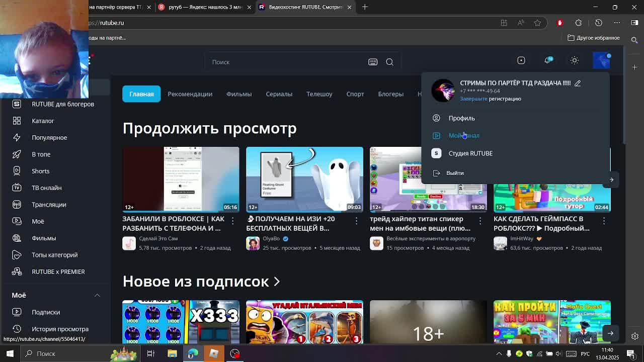Collapse the Моё sidebar section
This screenshot has height=362, width=644.
[x=97, y=295]
